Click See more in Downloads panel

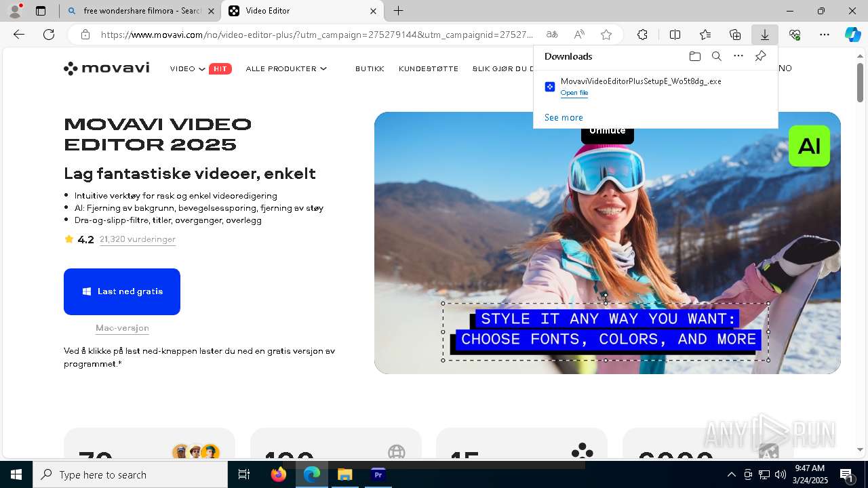(x=564, y=117)
